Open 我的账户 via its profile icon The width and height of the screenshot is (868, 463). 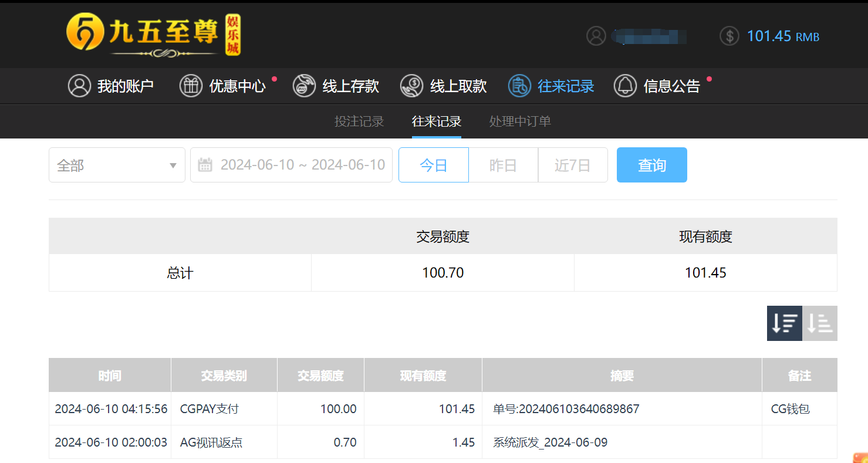pos(79,86)
